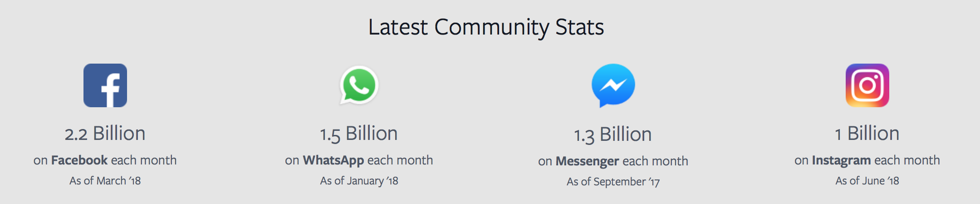Screen dimensions: 980x204
Task: Click the blue Messenger lightning bubble icon
Action: click(613, 85)
